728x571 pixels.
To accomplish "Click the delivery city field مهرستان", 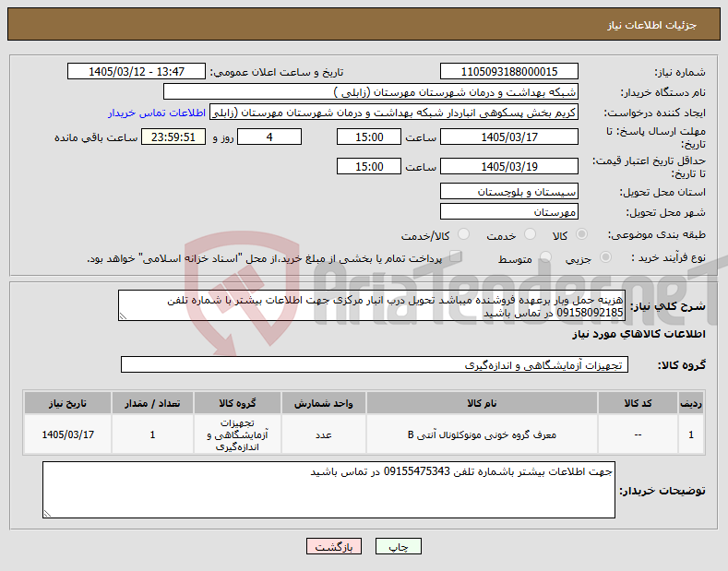I will coord(508,211).
